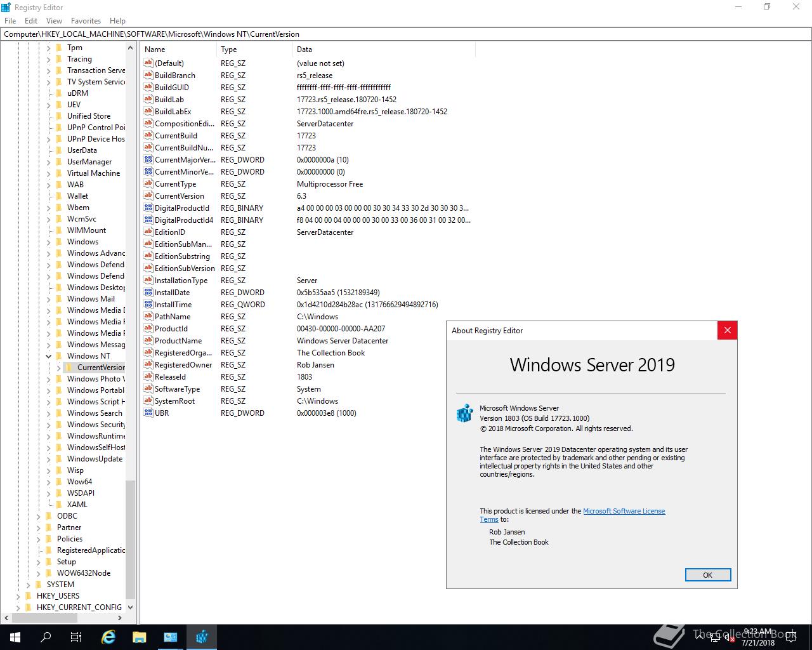Viewport: 812px width, 650px height.
Task: Click the BuildBranch string value icon
Action: tap(148, 75)
